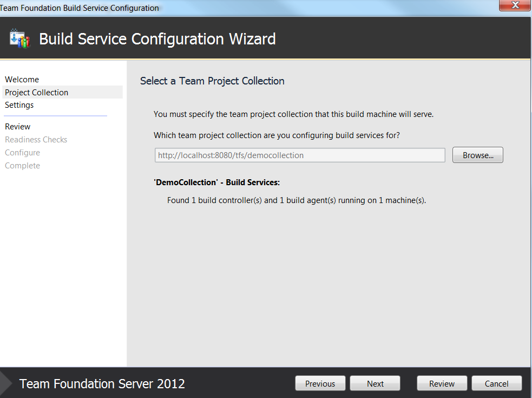Click the Build Service Configuration Wizard title

point(157,38)
